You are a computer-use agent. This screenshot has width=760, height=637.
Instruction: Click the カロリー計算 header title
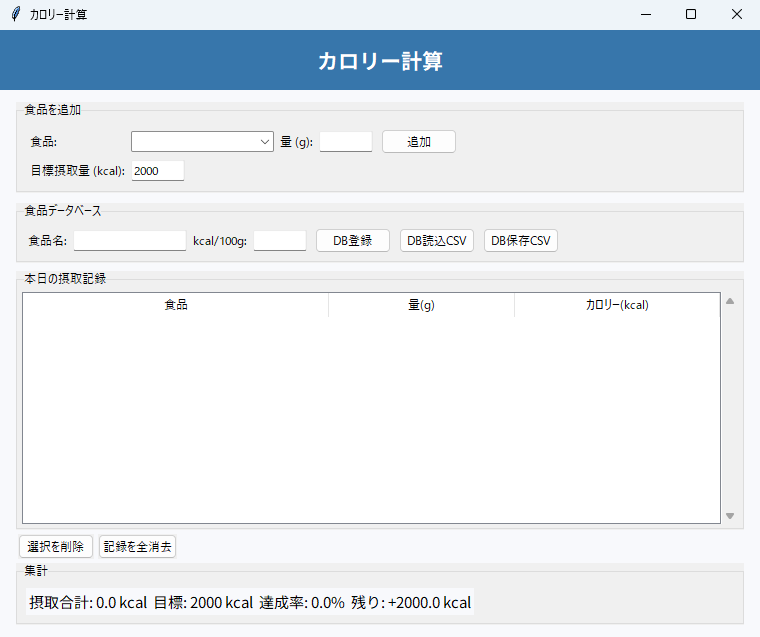380,61
